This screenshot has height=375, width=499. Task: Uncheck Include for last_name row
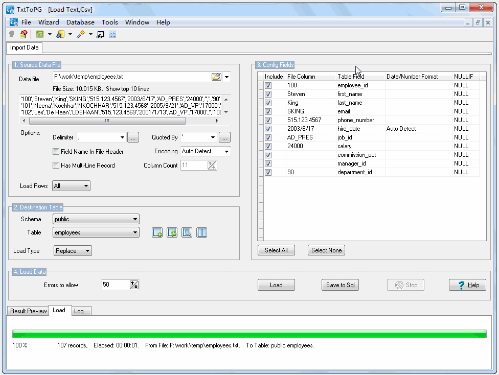pos(268,103)
